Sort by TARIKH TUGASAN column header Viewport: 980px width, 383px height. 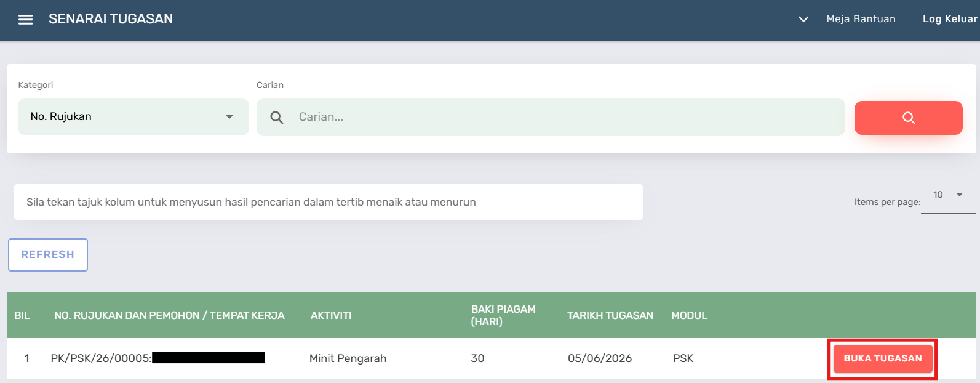610,315
